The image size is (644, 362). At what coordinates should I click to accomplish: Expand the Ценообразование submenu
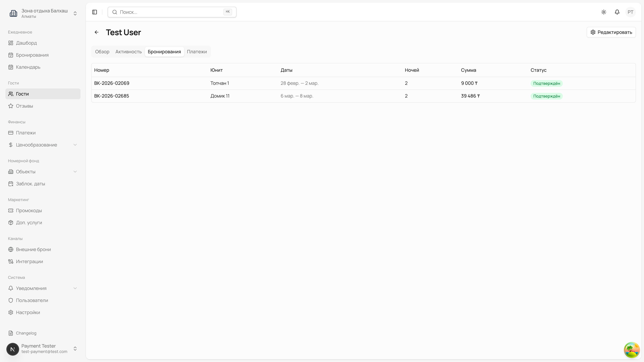point(75,145)
